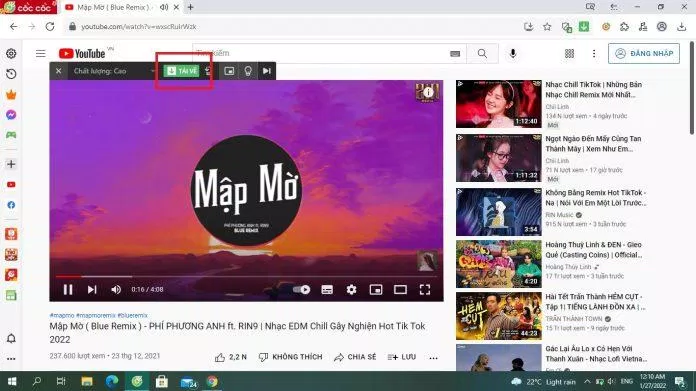Open Chrome from taskbar
696x391 pixels.
tap(212, 381)
